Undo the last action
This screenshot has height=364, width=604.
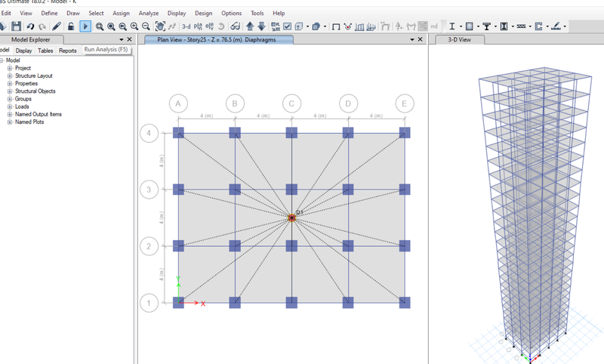coord(30,26)
